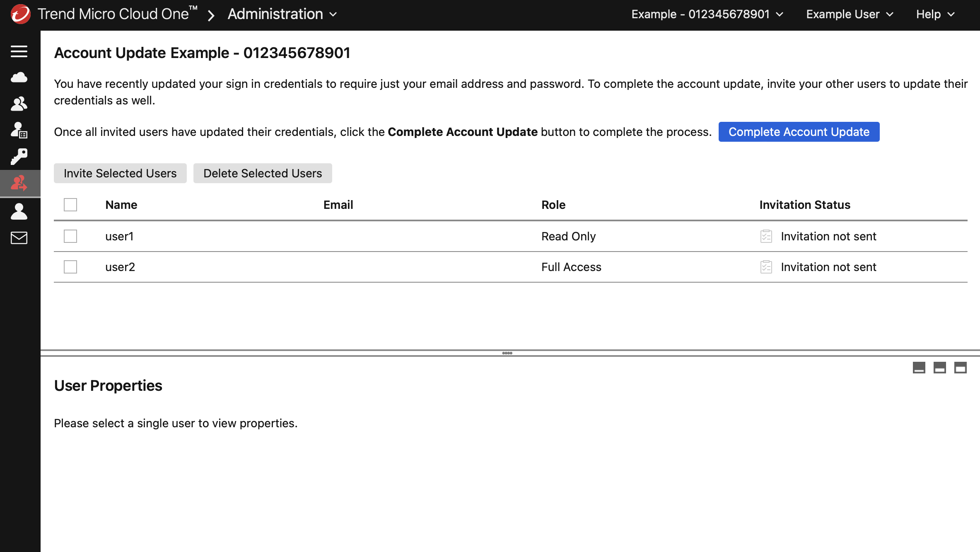Open the Example account dropdown

[x=706, y=14]
